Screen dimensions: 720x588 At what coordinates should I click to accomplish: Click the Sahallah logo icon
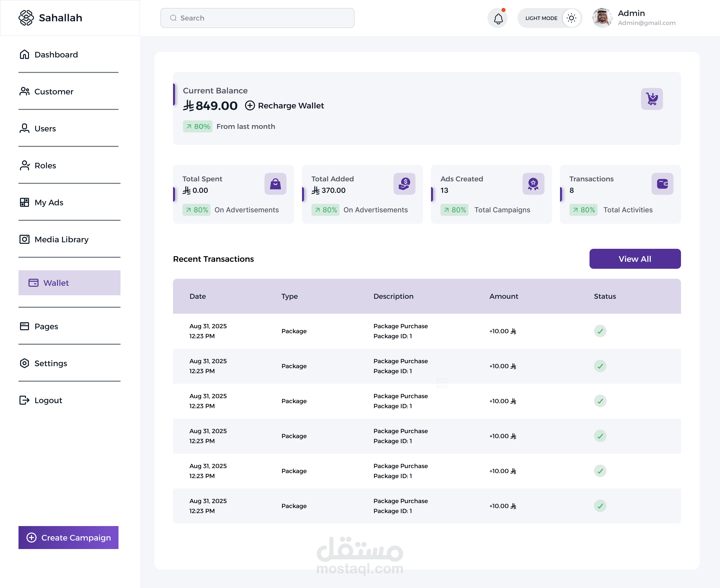click(x=26, y=18)
